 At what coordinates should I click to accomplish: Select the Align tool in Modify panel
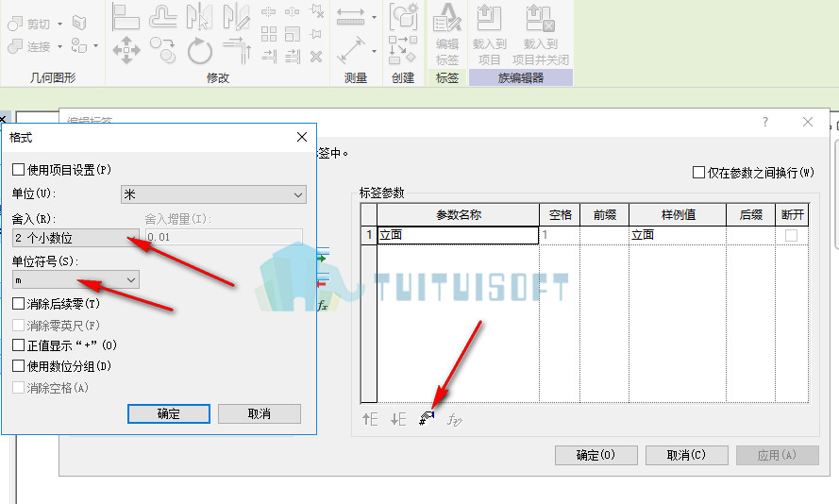(126, 17)
